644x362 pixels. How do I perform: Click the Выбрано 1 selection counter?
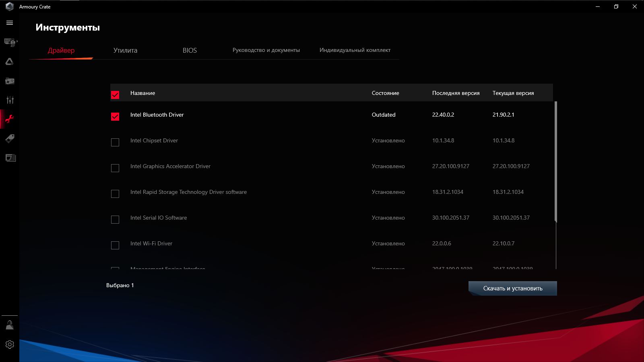point(120,285)
